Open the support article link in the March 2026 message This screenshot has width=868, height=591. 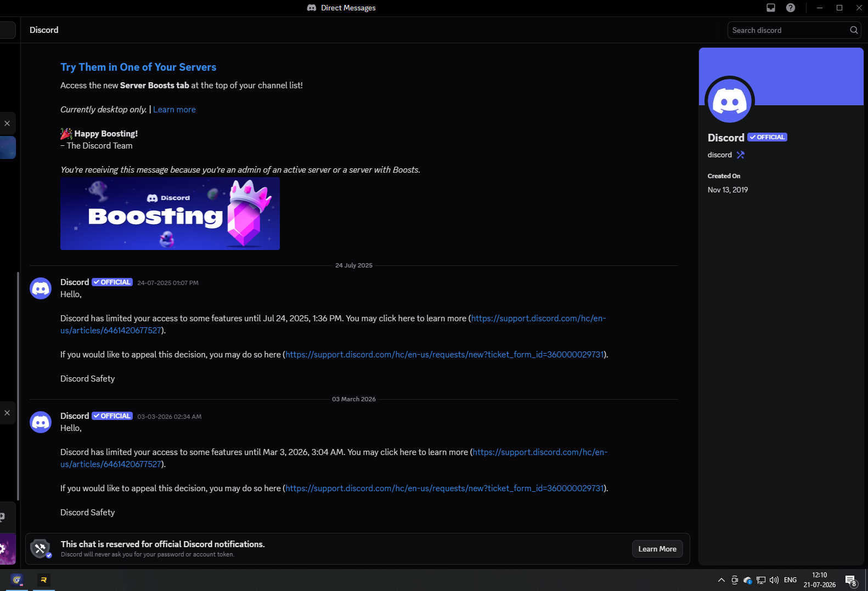click(x=334, y=458)
